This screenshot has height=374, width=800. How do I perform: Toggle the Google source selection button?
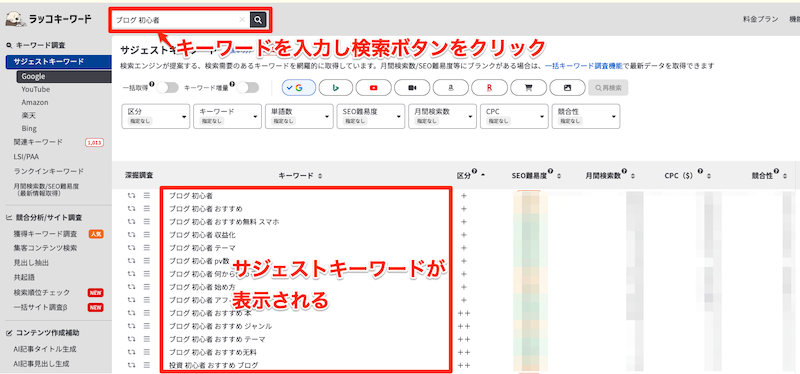click(x=298, y=88)
